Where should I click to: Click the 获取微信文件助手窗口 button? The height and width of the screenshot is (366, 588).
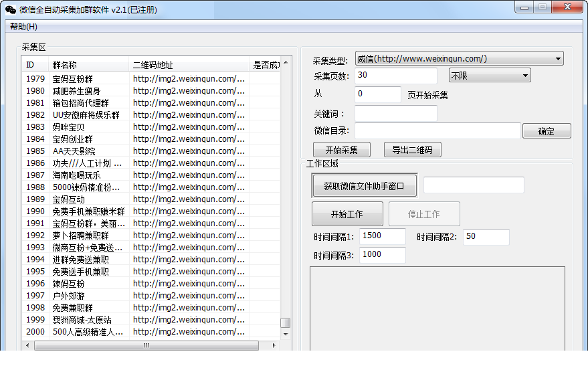coord(364,185)
